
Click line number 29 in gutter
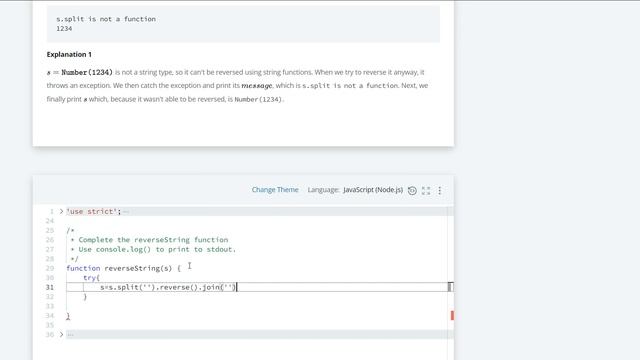point(50,268)
